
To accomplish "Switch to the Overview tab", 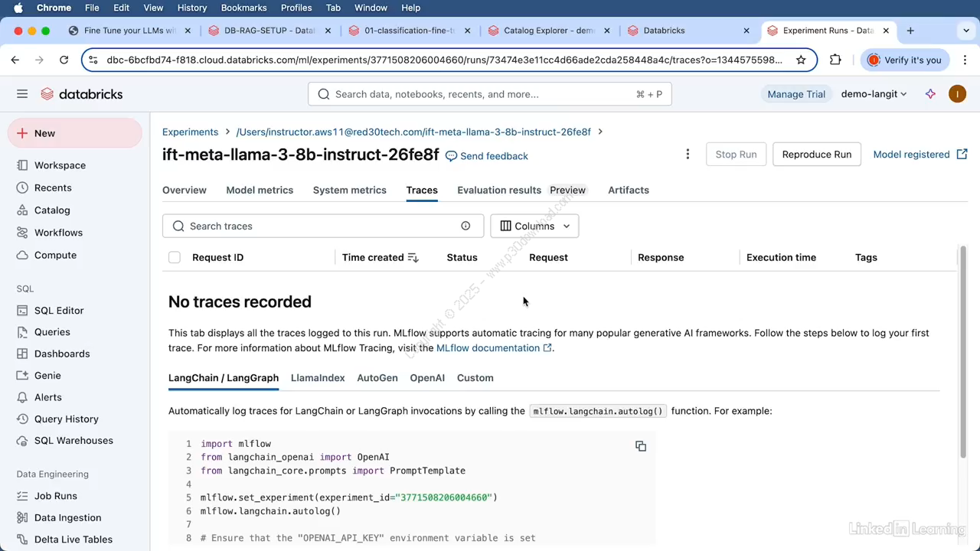I will pos(185,190).
